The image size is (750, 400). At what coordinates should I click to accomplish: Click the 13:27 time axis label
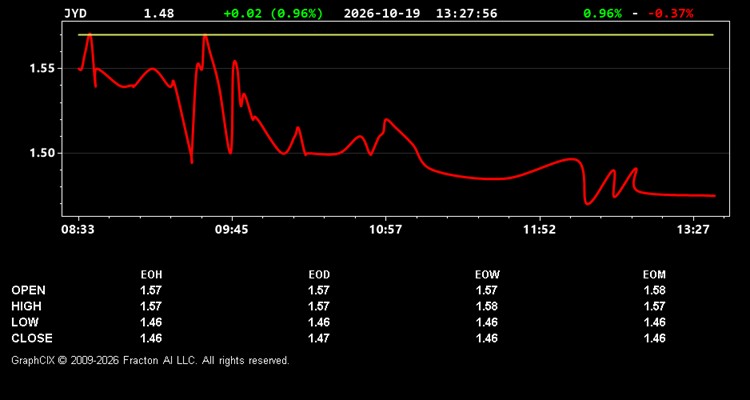694,230
